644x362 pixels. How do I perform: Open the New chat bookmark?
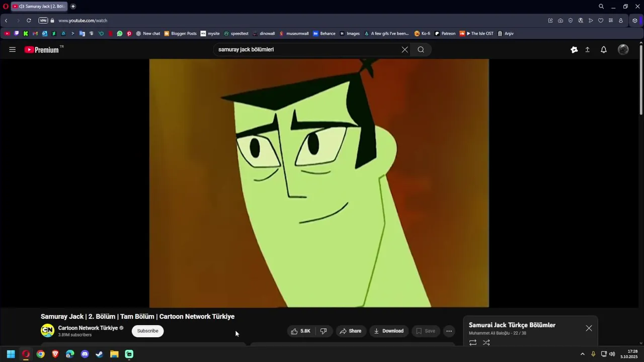pyautogui.click(x=148, y=34)
